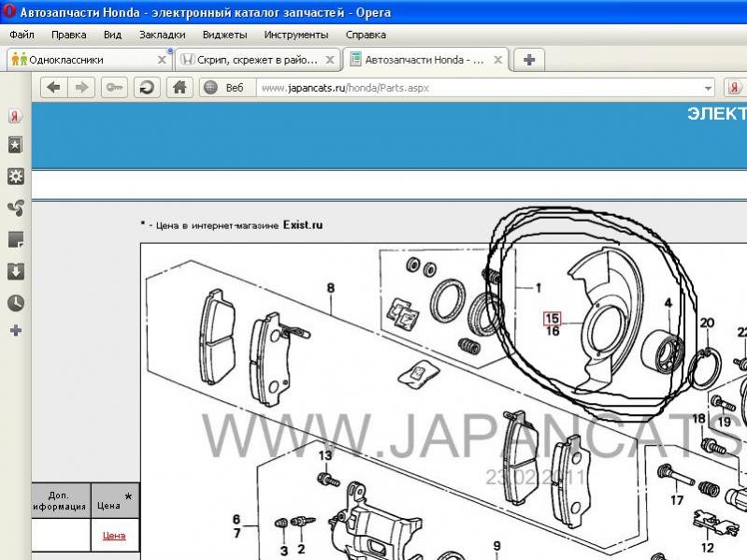The width and height of the screenshot is (747, 560).
Task: Go to the home page via house icon
Action: (x=180, y=88)
